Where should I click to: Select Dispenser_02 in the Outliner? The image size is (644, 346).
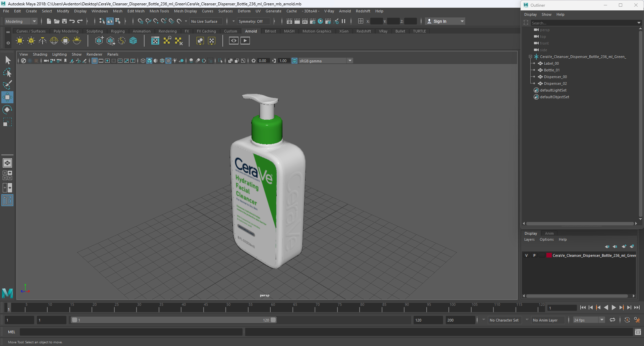click(x=555, y=83)
